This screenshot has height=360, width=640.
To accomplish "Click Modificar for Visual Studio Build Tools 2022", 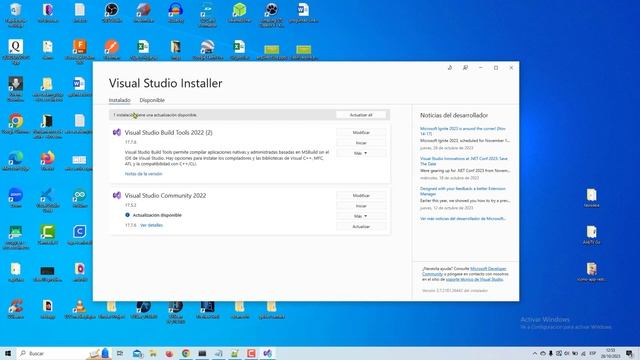I will [x=361, y=133].
